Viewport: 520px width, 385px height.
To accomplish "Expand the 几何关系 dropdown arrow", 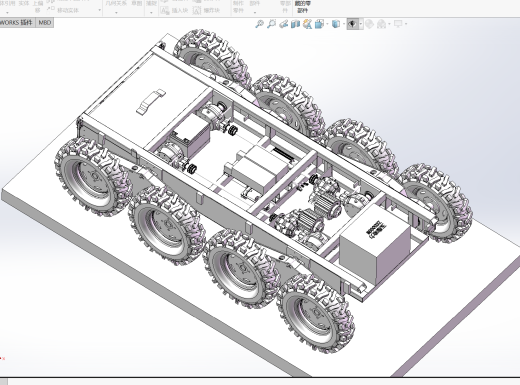I will pyautogui.click(x=116, y=13).
